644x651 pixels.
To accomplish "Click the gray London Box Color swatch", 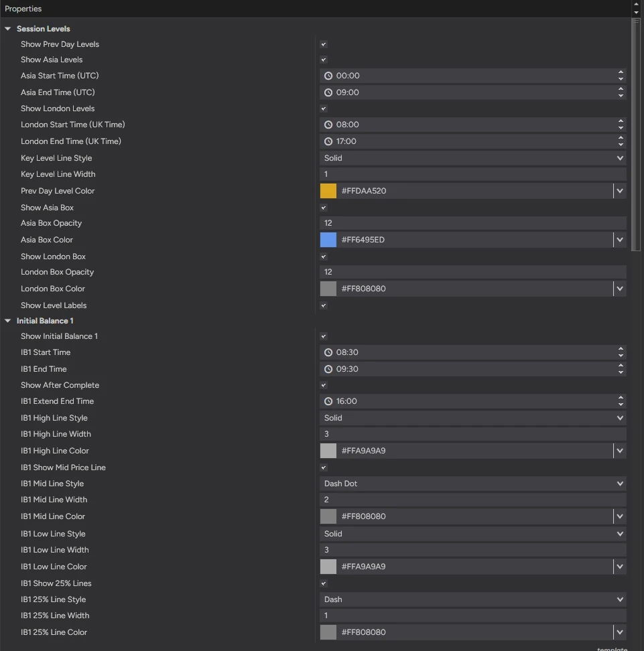I will click(328, 289).
